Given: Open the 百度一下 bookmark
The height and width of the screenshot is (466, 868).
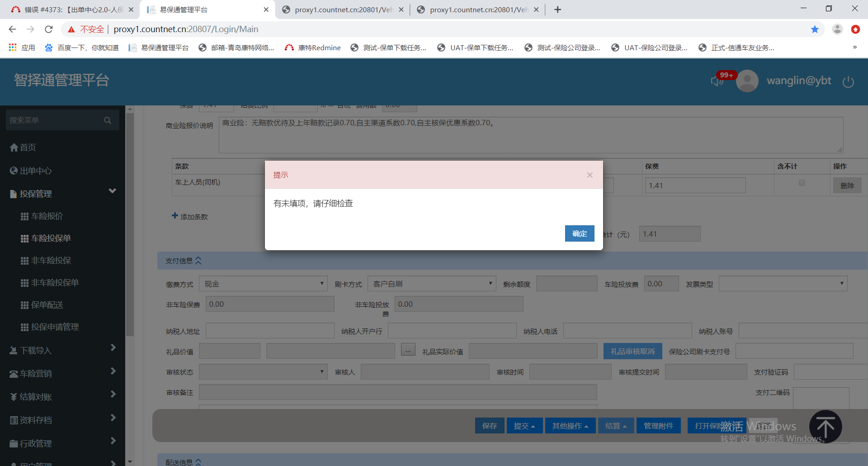Looking at the screenshot, I should coord(81,48).
